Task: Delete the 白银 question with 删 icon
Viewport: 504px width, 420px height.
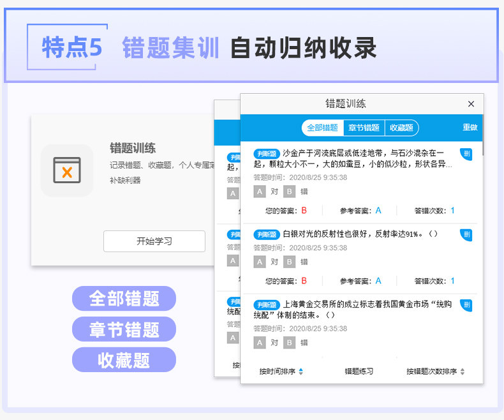Action: click(466, 234)
